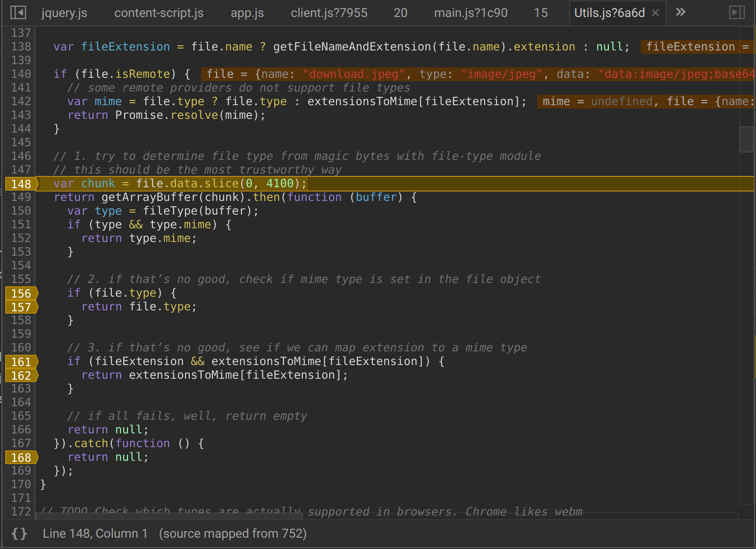Screen dimensions: 756x549
Task: Toggle the breakpoint on line 148
Action: coord(21,184)
